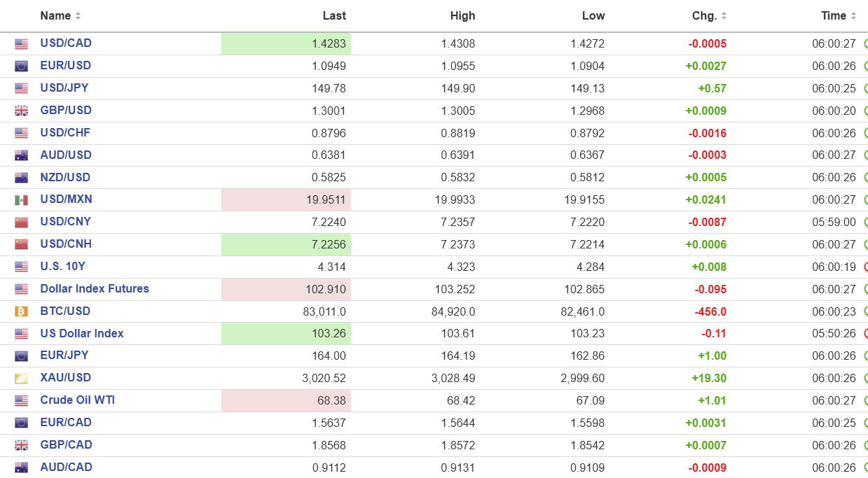Open the Dollar Index Futures link
The width and height of the screenshot is (868, 478).
pyautogui.click(x=95, y=289)
